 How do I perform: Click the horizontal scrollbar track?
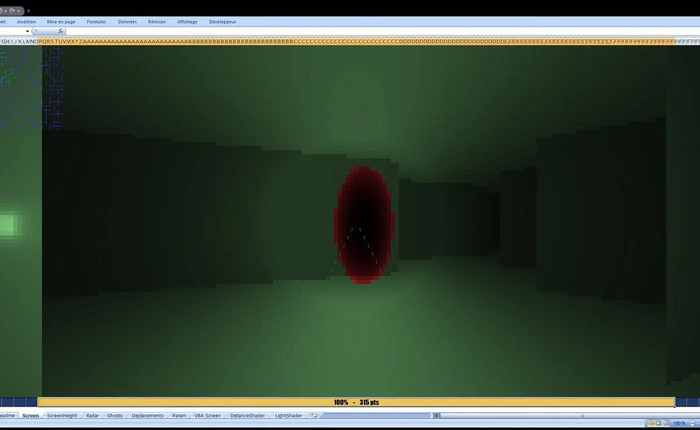570,415
